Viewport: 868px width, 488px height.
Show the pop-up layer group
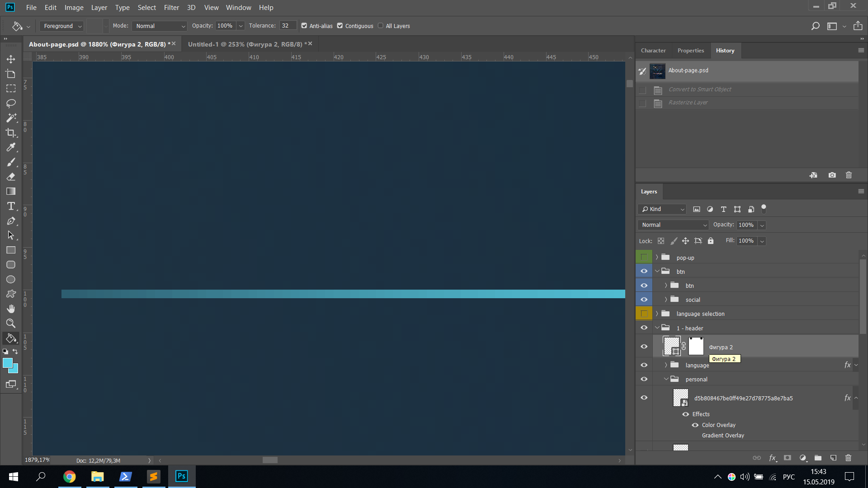pyautogui.click(x=644, y=258)
